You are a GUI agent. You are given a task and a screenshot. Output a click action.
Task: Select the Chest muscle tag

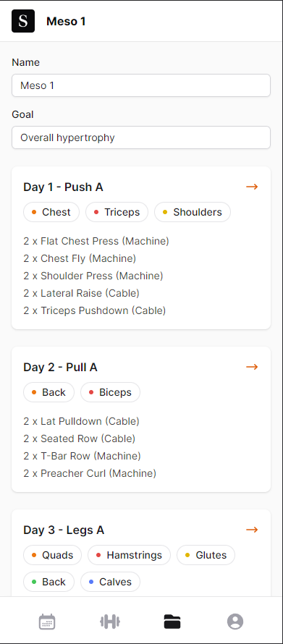click(x=51, y=212)
